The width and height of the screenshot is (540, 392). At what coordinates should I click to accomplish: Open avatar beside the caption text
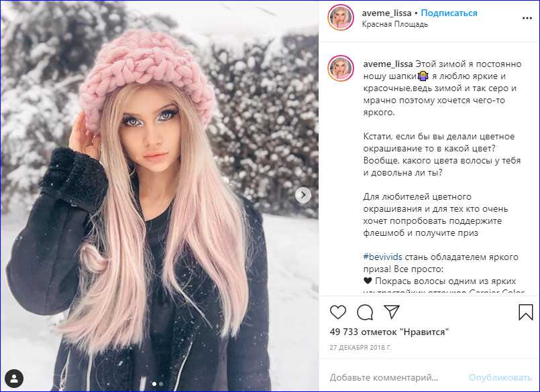[341, 68]
